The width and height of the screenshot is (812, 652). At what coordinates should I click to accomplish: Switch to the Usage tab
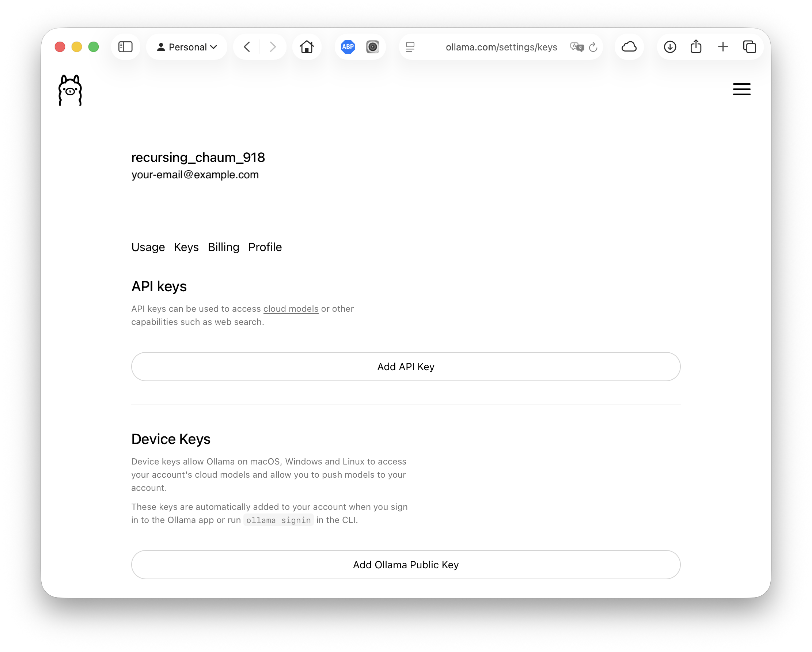point(148,247)
